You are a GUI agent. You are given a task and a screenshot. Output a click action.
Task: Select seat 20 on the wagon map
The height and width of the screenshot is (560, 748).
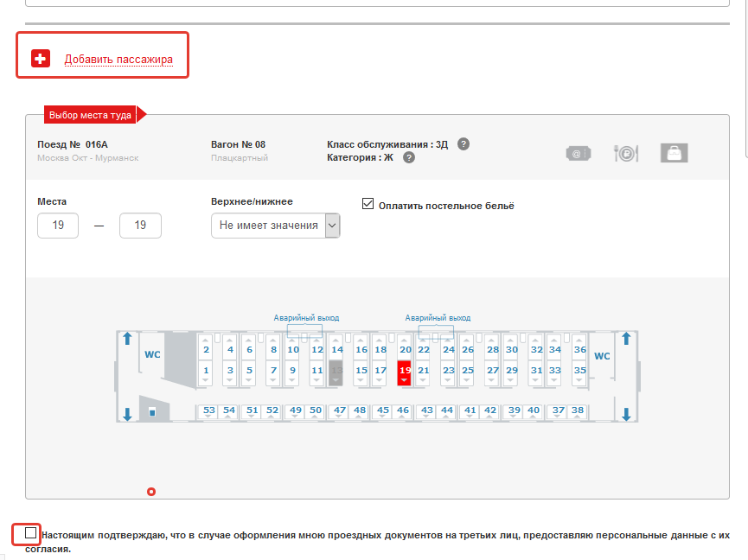[x=405, y=348]
